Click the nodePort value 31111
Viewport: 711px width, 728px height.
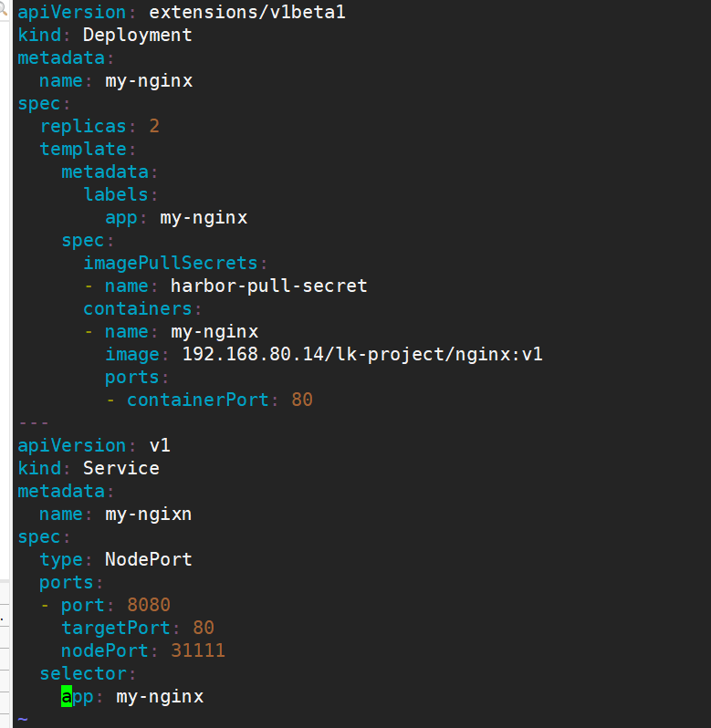(197, 650)
